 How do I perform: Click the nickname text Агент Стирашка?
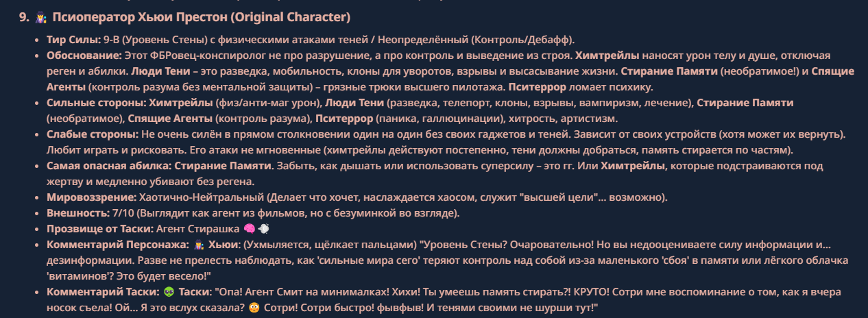coord(198,229)
